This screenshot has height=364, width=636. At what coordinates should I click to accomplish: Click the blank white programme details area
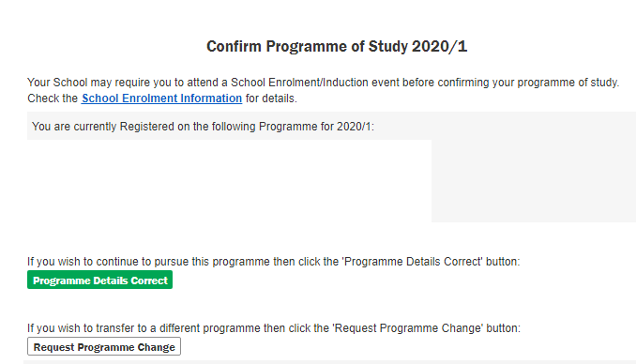pyautogui.click(x=229, y=181)
